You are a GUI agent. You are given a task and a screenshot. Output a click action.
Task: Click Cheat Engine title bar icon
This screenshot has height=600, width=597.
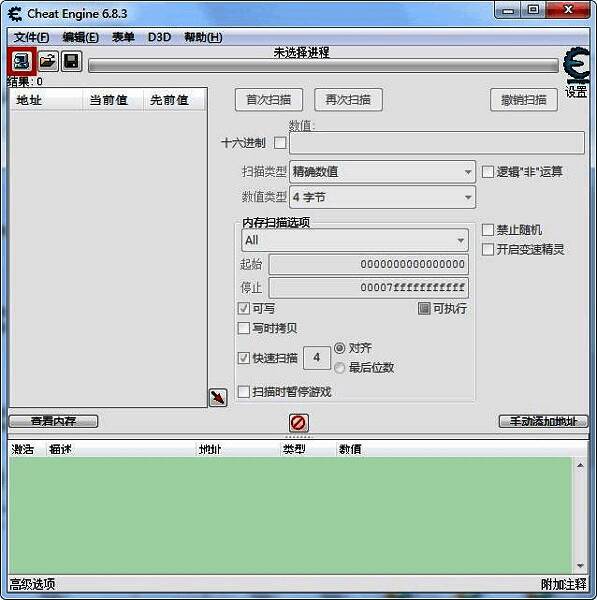[x=15, y=14]
